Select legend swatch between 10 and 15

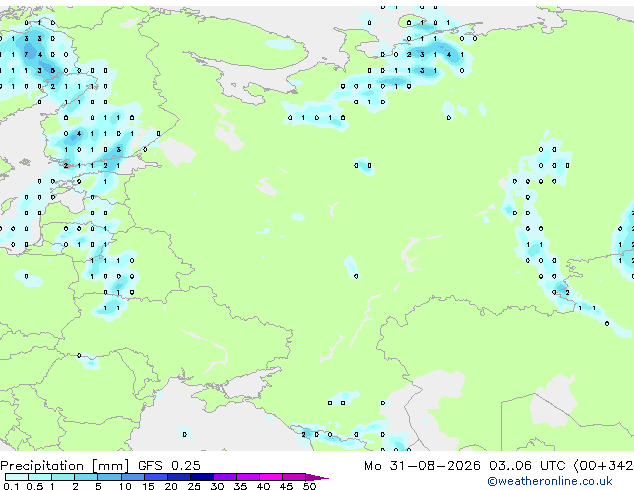133,477
